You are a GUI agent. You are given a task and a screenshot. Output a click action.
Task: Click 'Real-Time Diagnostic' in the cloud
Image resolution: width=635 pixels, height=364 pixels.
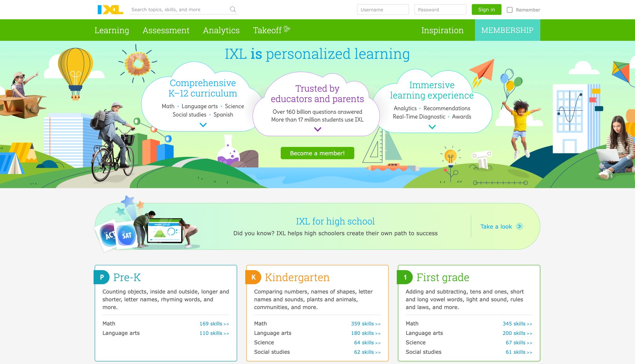click(x=419, y=117)
